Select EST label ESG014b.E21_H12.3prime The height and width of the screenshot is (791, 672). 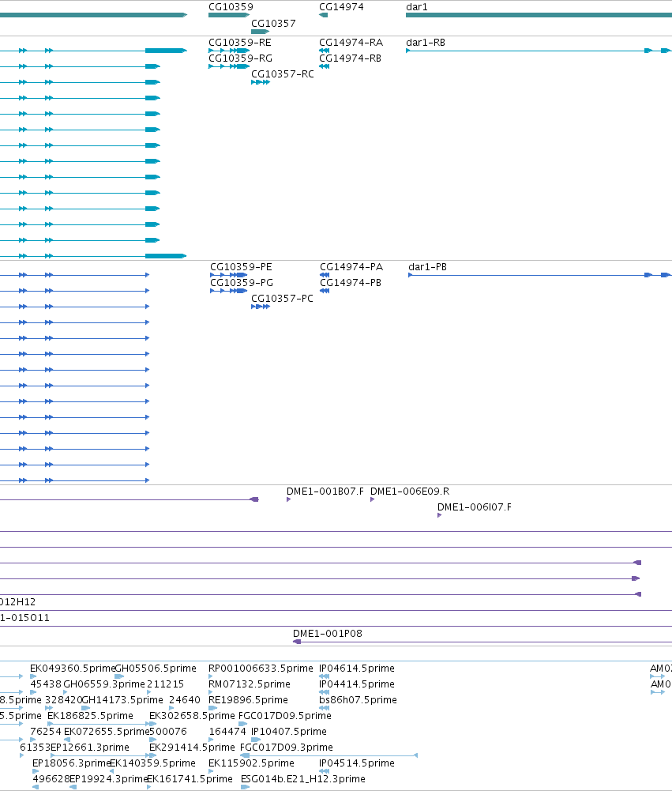pos(303,779)
